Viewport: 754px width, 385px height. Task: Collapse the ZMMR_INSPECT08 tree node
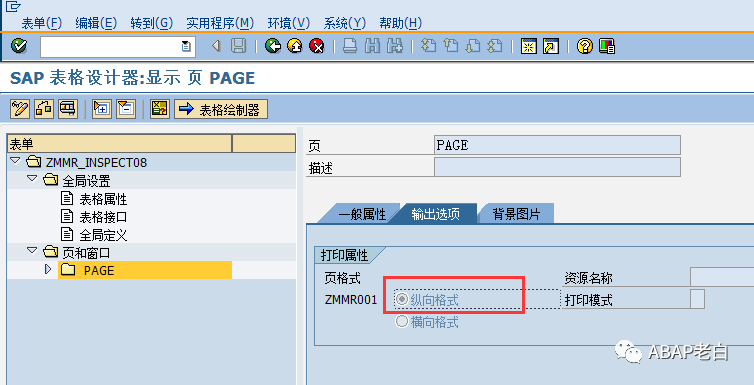15,161
